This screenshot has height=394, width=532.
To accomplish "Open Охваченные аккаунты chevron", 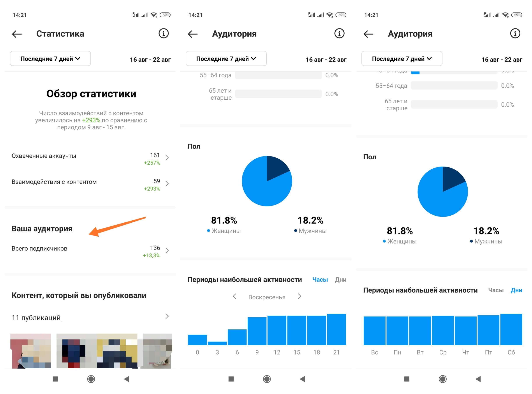I will (x=167, y=158).
